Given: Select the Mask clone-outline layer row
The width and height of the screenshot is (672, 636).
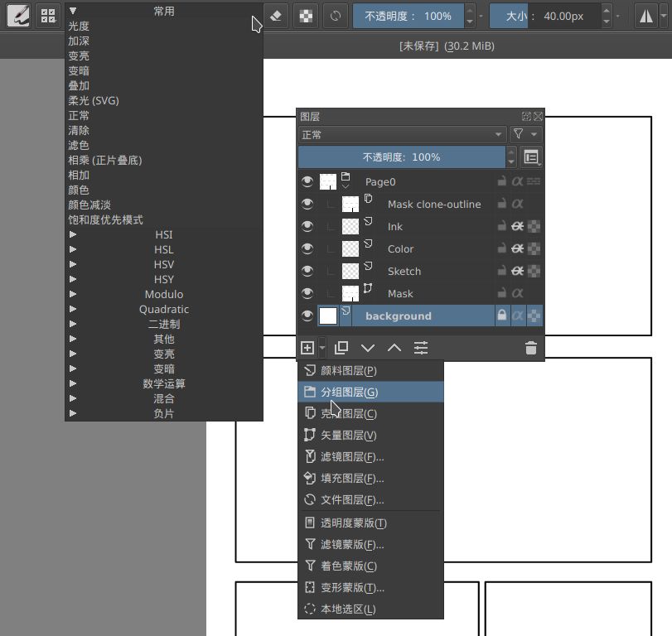Looking at the screenshot, I should (x=433, y=204).
